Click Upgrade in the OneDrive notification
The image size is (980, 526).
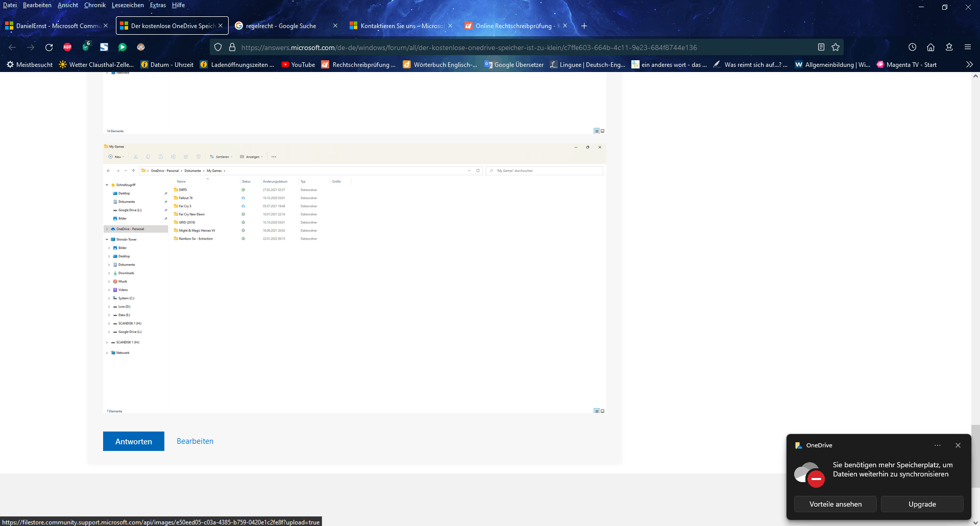tap(922, 504)
